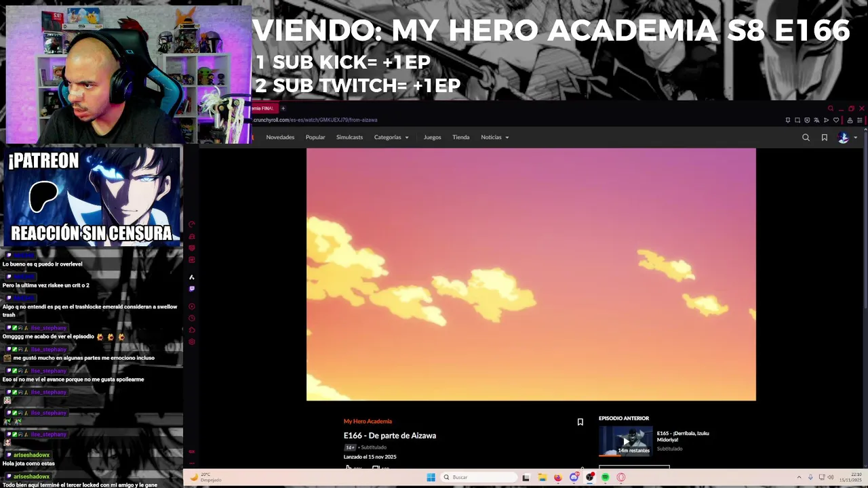The height and width of the screenshot is (488, 868).
Task: Click the browser heart icon in toolbar
Action: (836, 120)
